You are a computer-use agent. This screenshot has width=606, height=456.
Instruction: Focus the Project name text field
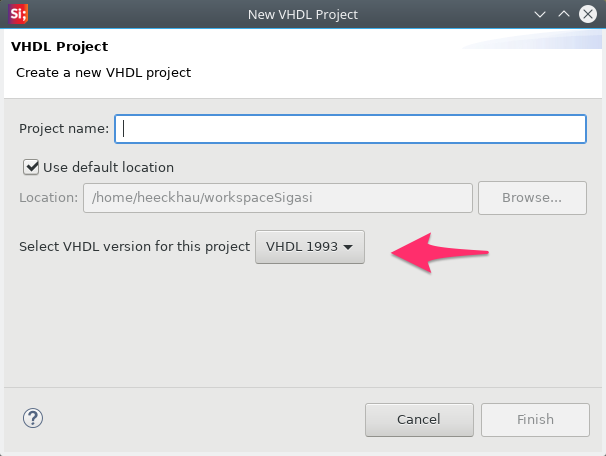tap(351, 129)
